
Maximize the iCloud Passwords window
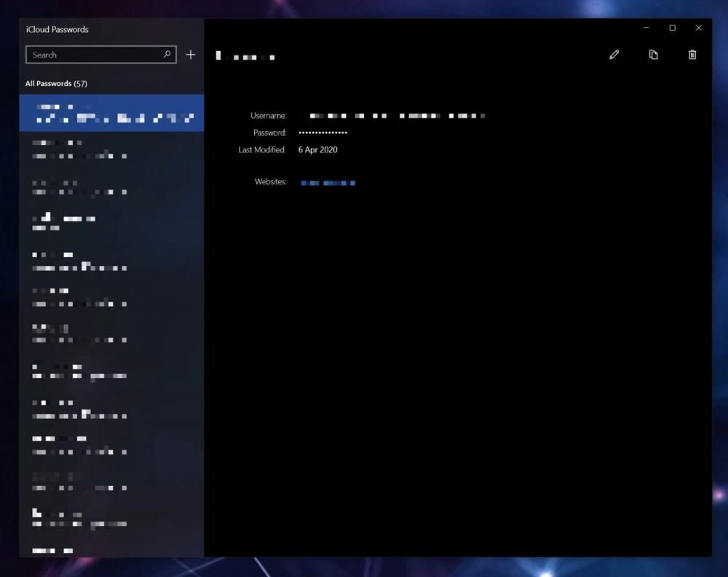(673, 28)
